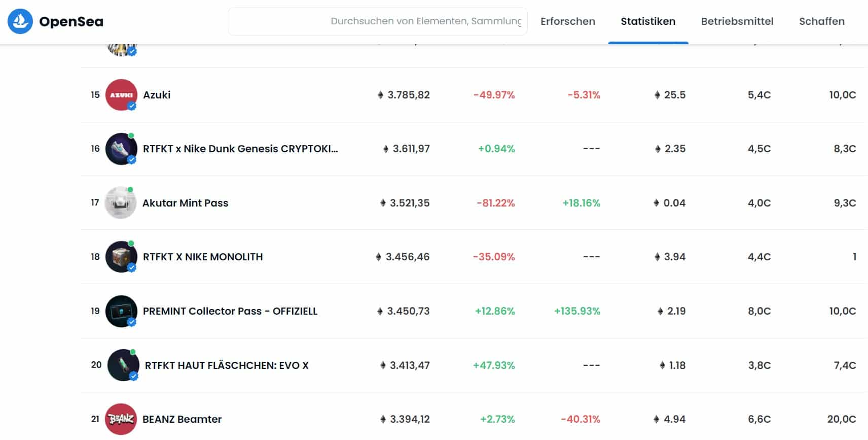Open the Akutar Mint Pass avatar
The image size is (868, 440).
121,203
